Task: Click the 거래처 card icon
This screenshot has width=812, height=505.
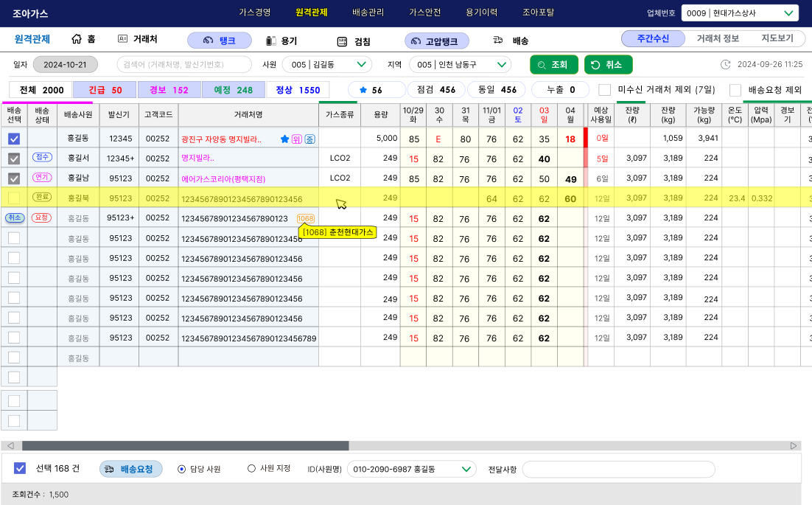Action: [x=123, y=40]
